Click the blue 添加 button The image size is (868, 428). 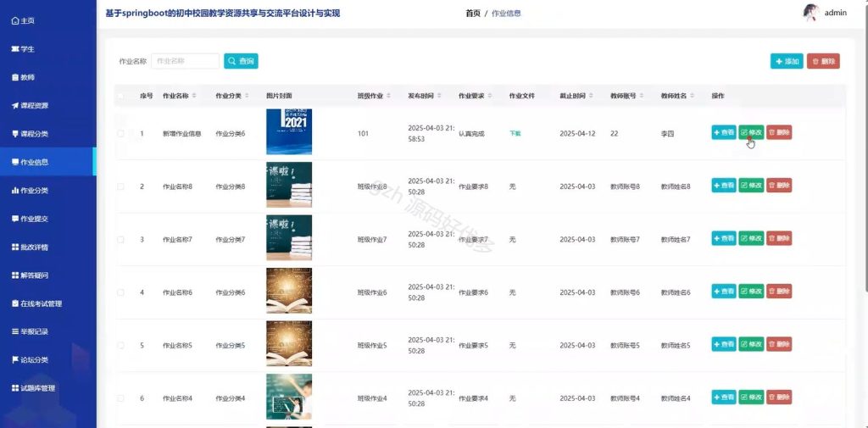coord(787,62)
